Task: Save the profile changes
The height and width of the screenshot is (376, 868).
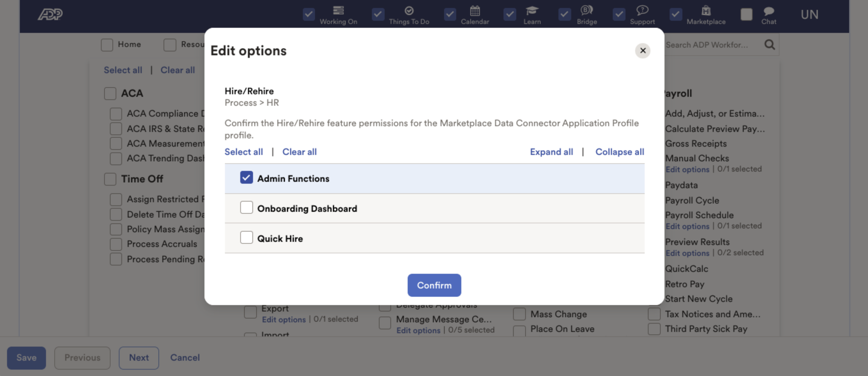Action: coord(27,357)
